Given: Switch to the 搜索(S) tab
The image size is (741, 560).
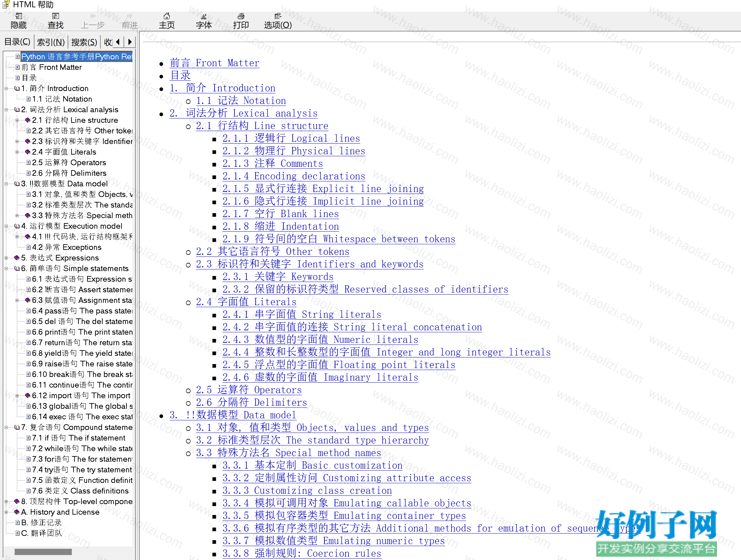Looking at the screenshot, I should pyautogui.click(x=84, y=42).
